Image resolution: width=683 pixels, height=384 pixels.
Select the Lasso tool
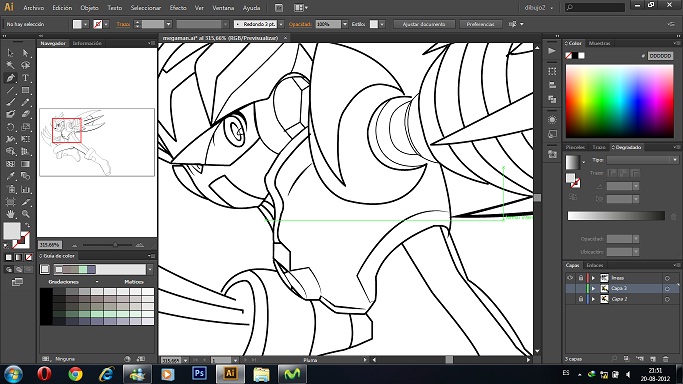(x=25, y=65)
